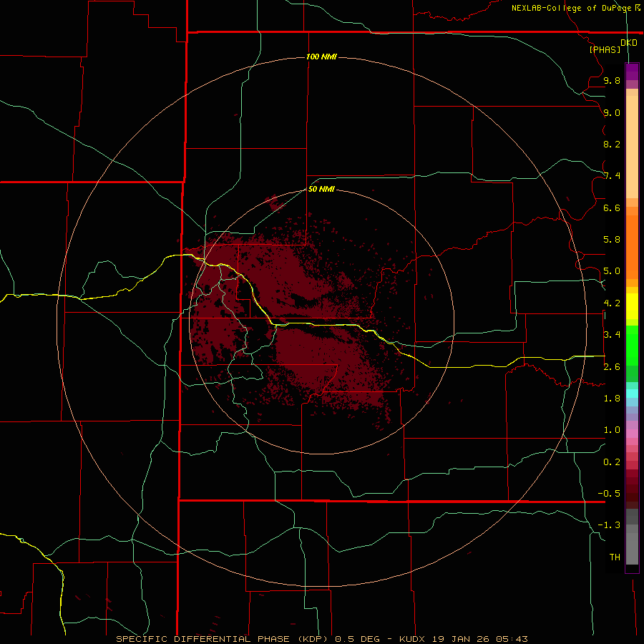Click the 1.0 scale value label
The height and width of the screenshot is (644, 644).
(612, 430)
